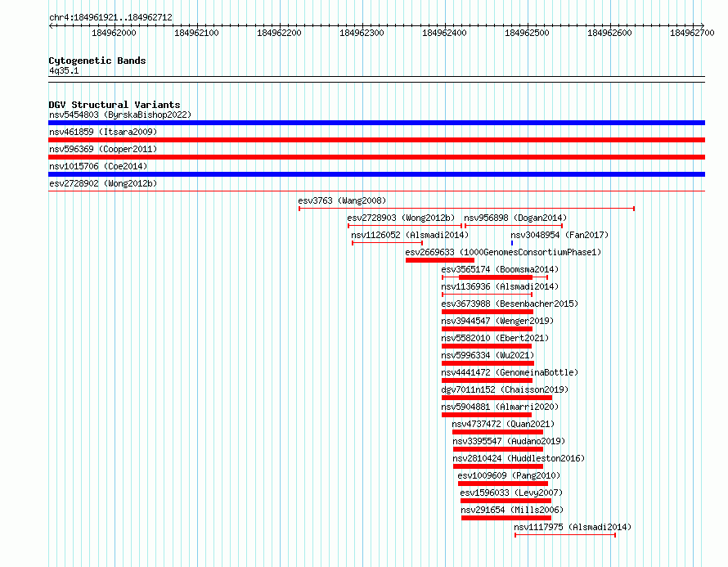The height and width of the screenshot is (567, 728).
Task: Click esv3763 (Wang2008) label
Action: 342,200
